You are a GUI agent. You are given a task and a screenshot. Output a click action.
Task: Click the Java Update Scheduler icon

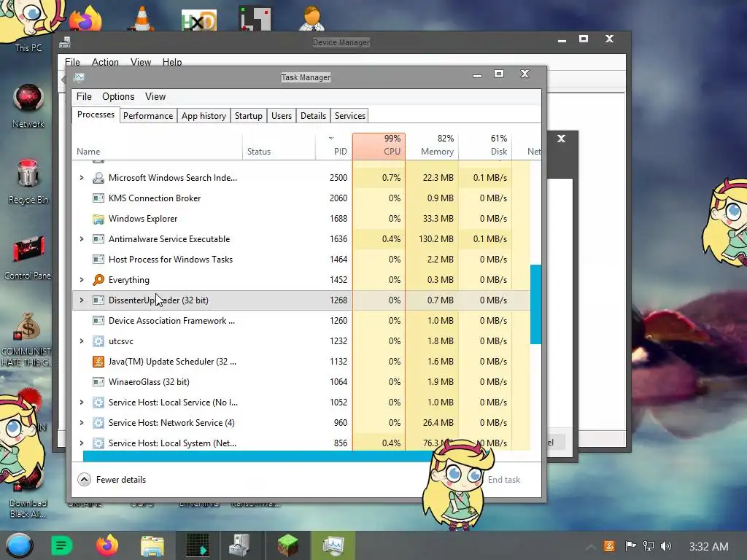click(98, 362)
